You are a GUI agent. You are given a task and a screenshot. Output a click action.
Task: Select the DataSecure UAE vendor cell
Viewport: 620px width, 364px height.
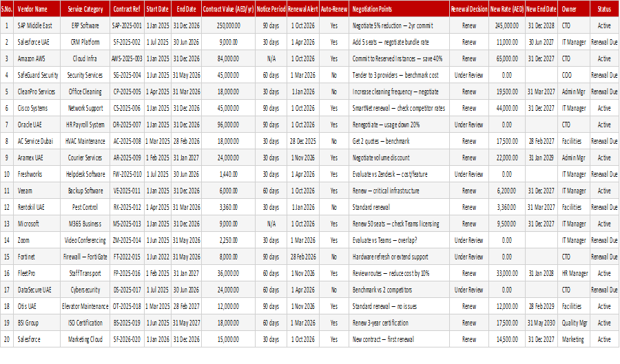pos(37,290)
